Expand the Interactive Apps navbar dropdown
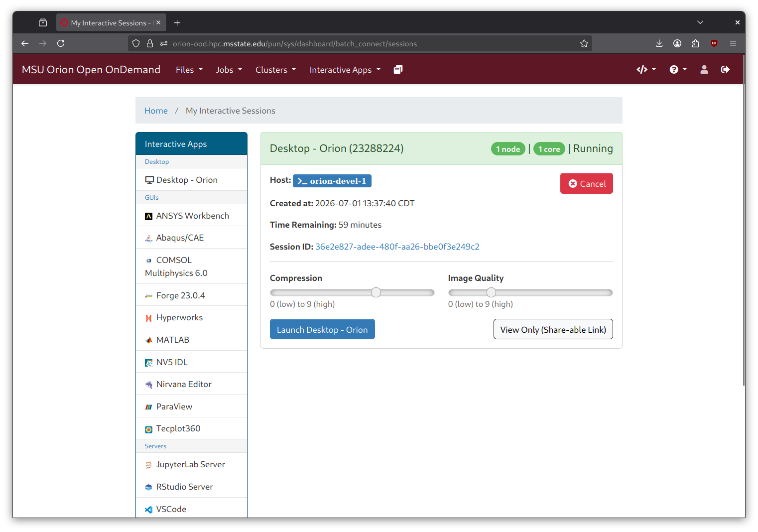 point(345,70)
